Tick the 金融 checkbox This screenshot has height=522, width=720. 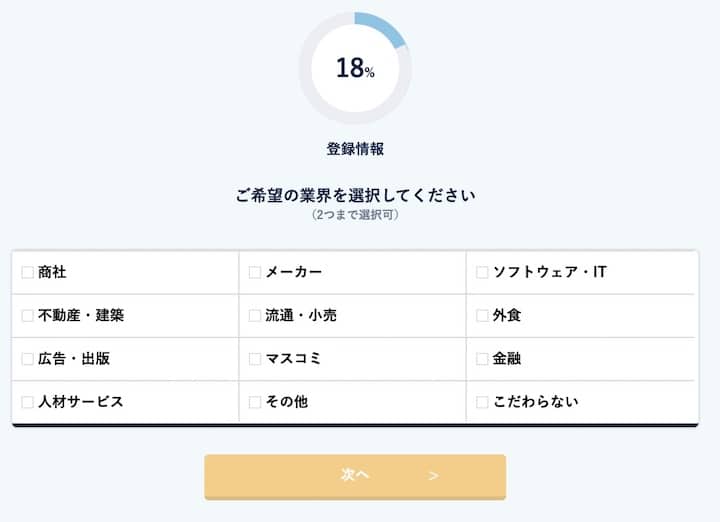coord(482,359)
